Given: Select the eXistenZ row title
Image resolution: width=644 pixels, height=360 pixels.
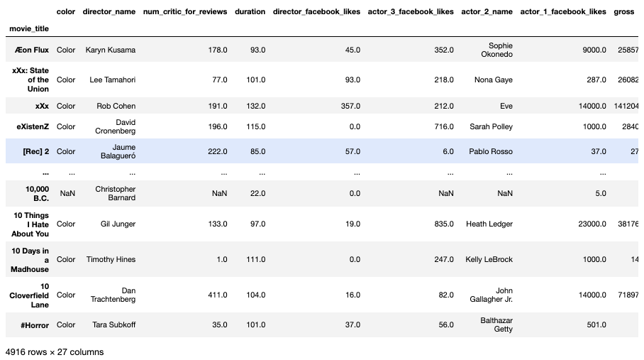Looking at the screenshot, I should pyautogui.click(x=33, y=126).
